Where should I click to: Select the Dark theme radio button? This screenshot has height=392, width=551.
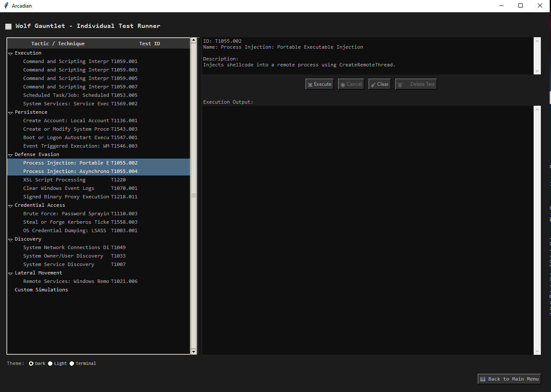coord(31,363)
